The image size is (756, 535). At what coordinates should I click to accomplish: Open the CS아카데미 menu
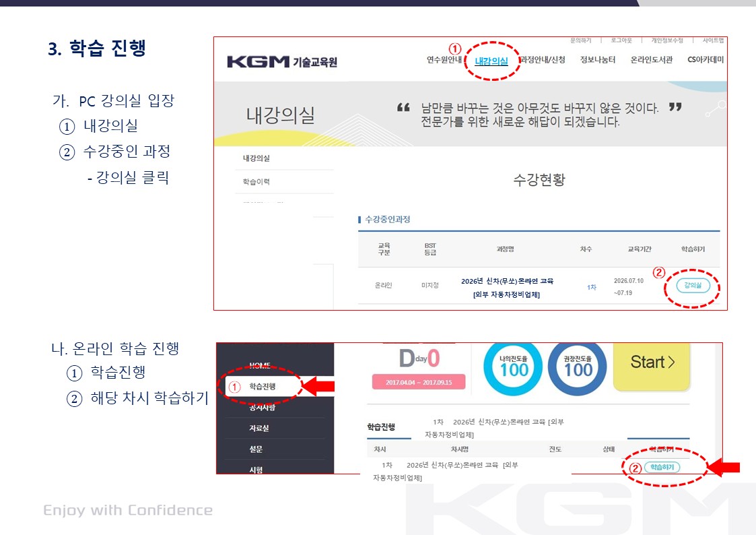point(706,60)
